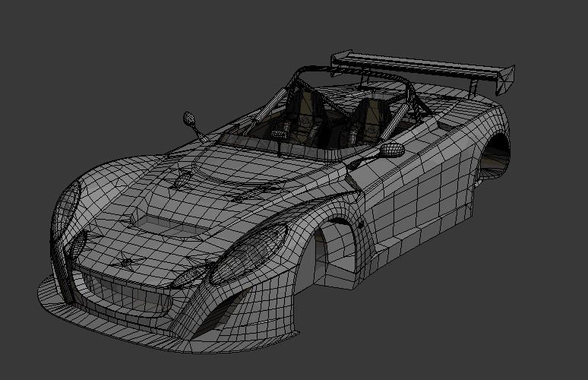
Task: Click the rear spoiler wing of the car
Action: pyautogui.click(x=418, y=65)
